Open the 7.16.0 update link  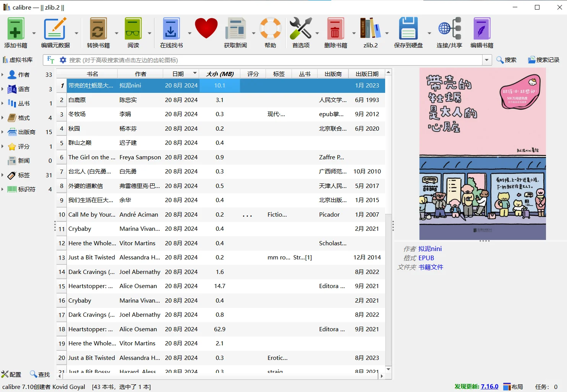[x=489, y=387]
